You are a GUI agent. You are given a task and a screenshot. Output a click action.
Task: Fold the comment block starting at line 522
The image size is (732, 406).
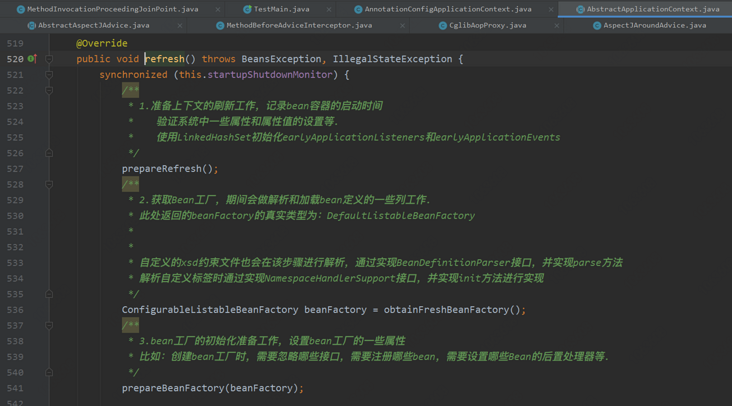click(49, 90)
